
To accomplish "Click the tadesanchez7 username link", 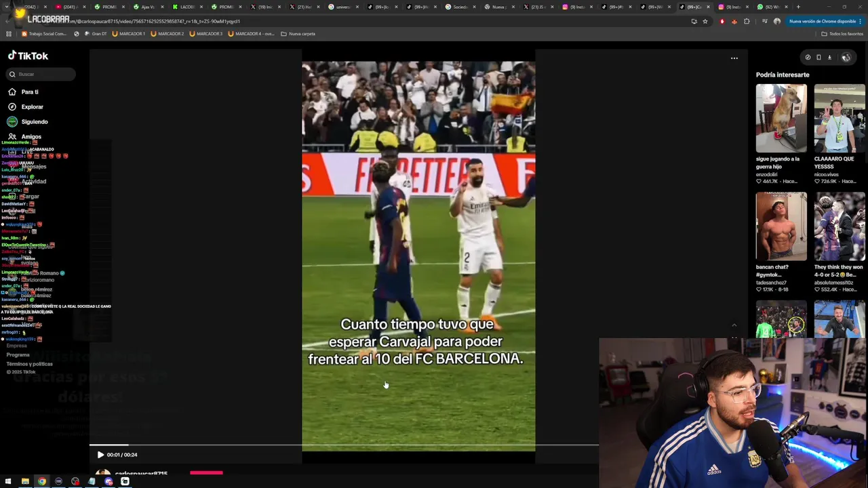I will [x=772, y=283].
